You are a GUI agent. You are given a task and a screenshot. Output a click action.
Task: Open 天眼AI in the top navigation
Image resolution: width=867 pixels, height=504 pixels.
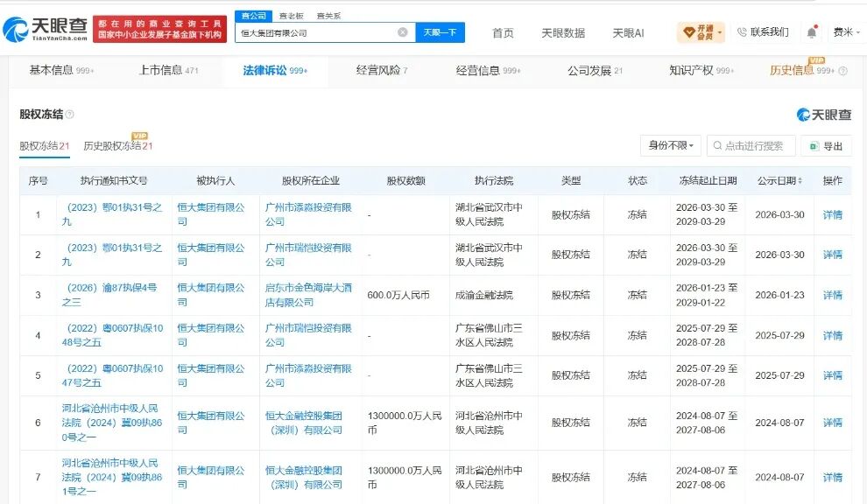(x=628, y=32)
